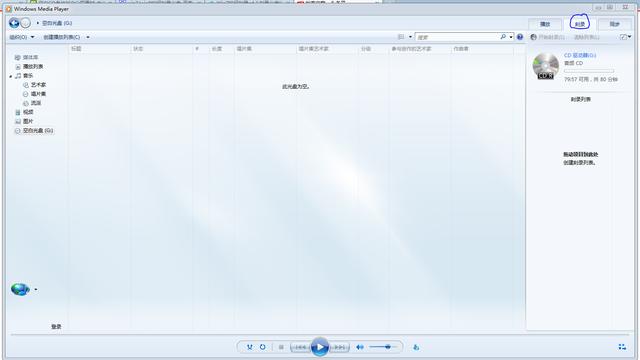Click the CD-R disc icon in burn pane

coord(546,66)
